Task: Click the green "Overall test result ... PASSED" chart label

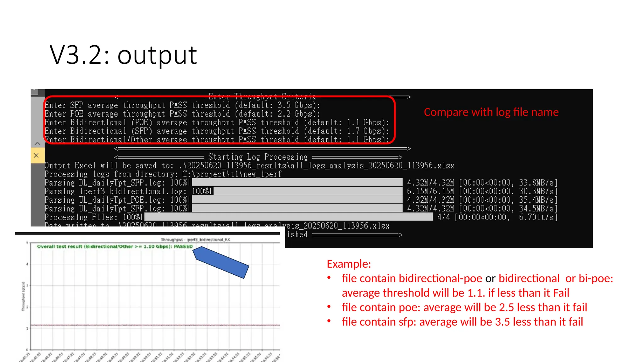Action: coord(115,246)
